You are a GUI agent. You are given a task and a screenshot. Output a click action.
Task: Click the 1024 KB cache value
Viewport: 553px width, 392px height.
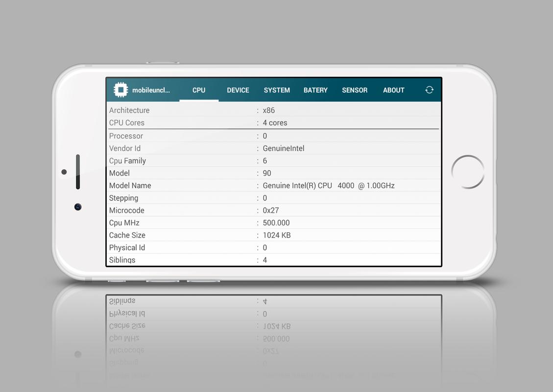[277, 235]
